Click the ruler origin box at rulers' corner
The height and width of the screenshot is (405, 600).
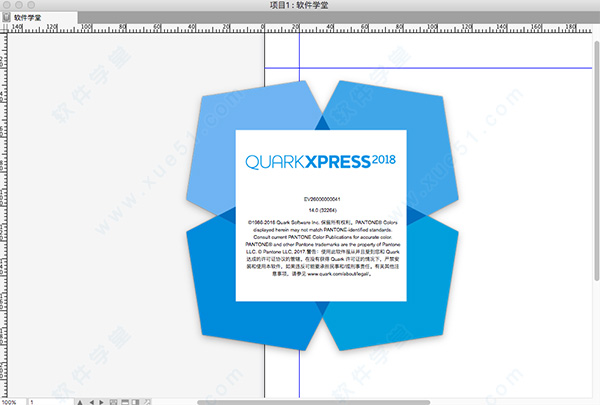(4, 27)
